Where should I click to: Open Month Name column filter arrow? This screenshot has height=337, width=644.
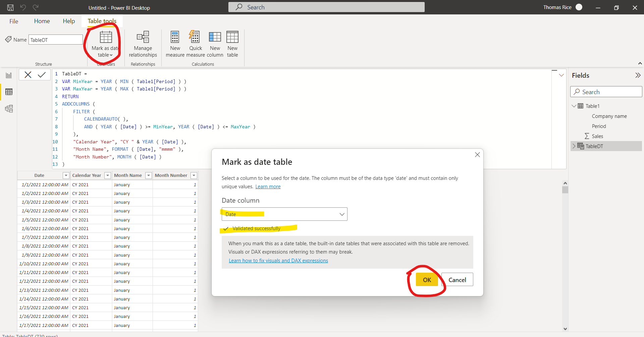click(x=149, y=176)
